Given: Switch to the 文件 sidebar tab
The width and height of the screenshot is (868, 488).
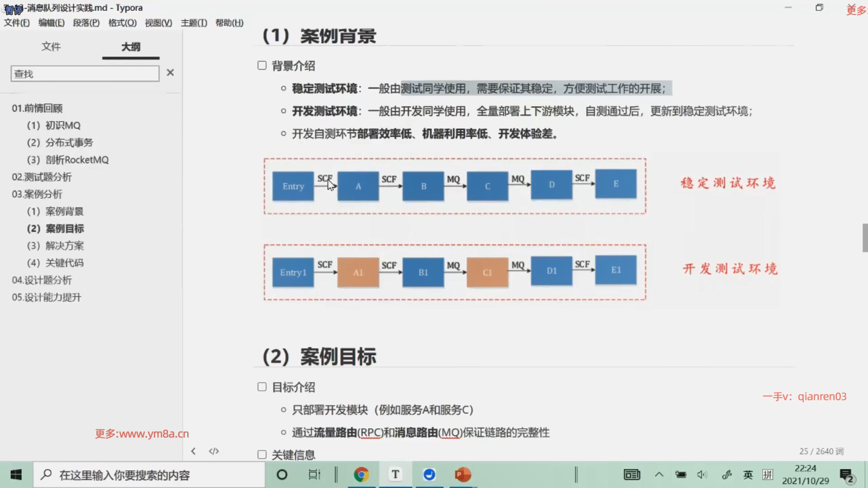Looking at the screenshot, I should coord(51,47).
